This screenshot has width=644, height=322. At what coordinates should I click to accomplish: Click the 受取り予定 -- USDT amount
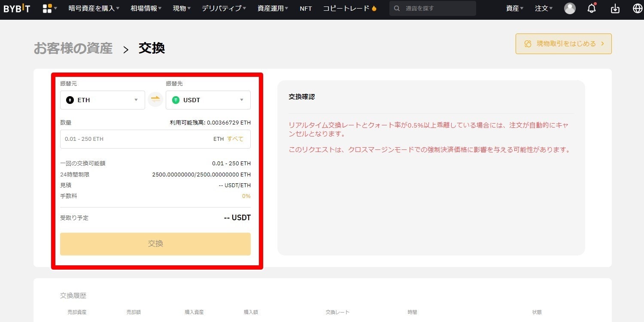tap(237, 218)
